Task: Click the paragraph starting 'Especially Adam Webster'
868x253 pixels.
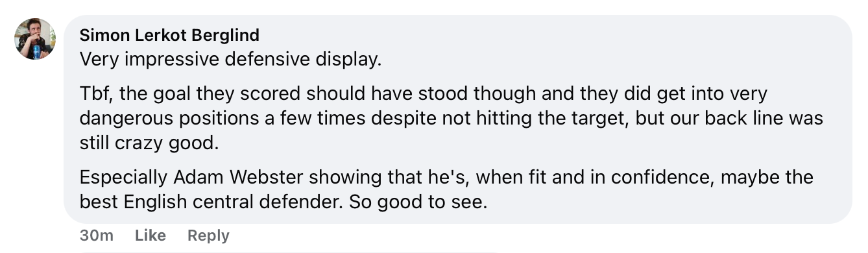Action: pos(446,189)
